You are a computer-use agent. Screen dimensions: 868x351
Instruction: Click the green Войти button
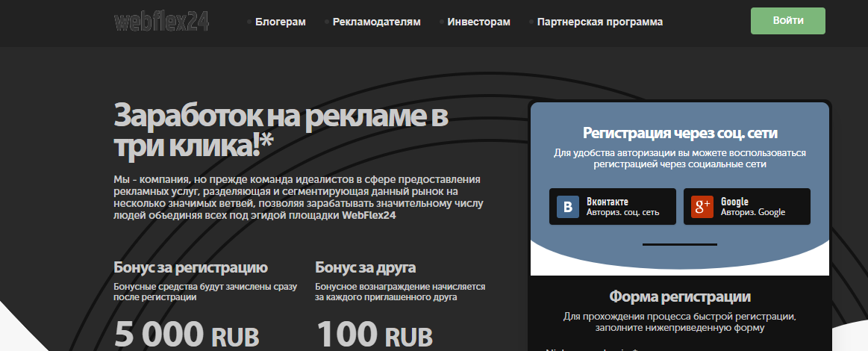(x=787, y=21)
